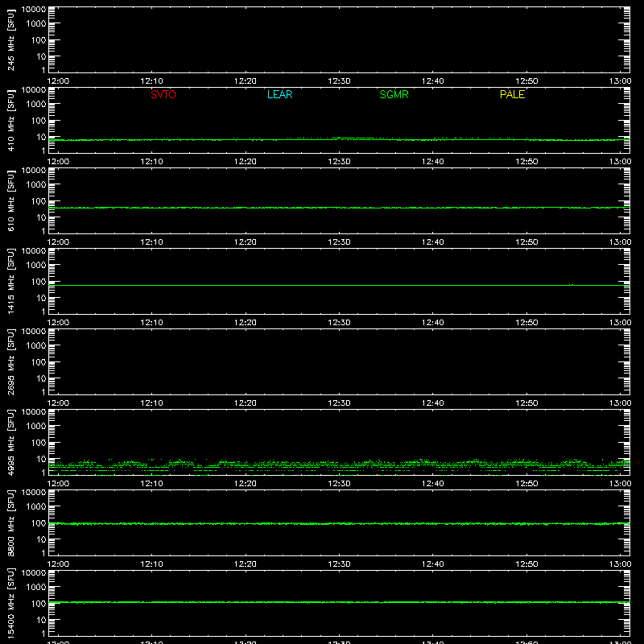The height and width of the screenshot is (644, 644).
Task: Click the yellow PALE station label
Action: pos(512,94)
